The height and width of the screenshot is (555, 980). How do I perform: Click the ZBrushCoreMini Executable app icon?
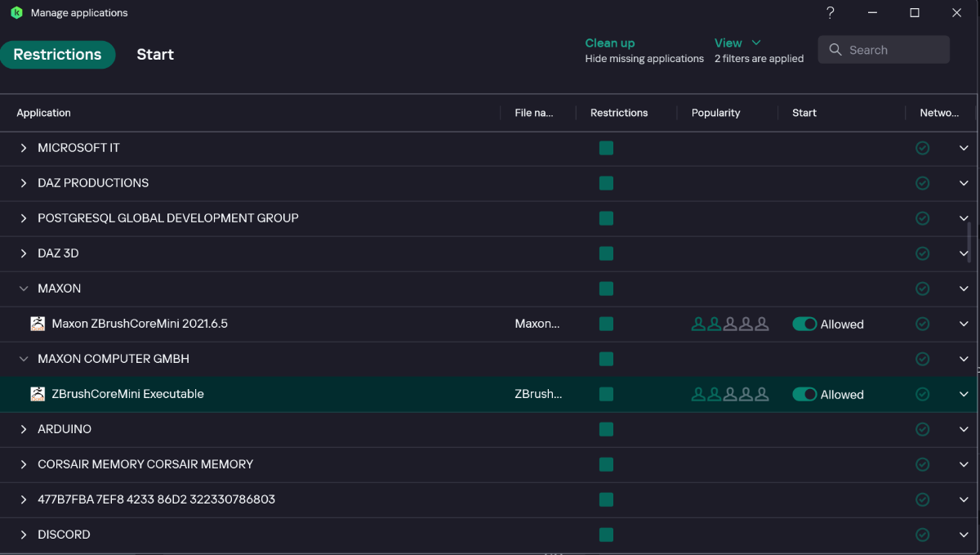pyautogui.click(x=38, y=394)
